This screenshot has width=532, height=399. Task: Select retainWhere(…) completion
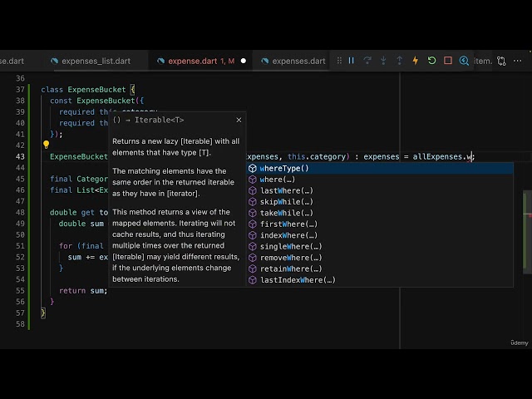(380, 269)
